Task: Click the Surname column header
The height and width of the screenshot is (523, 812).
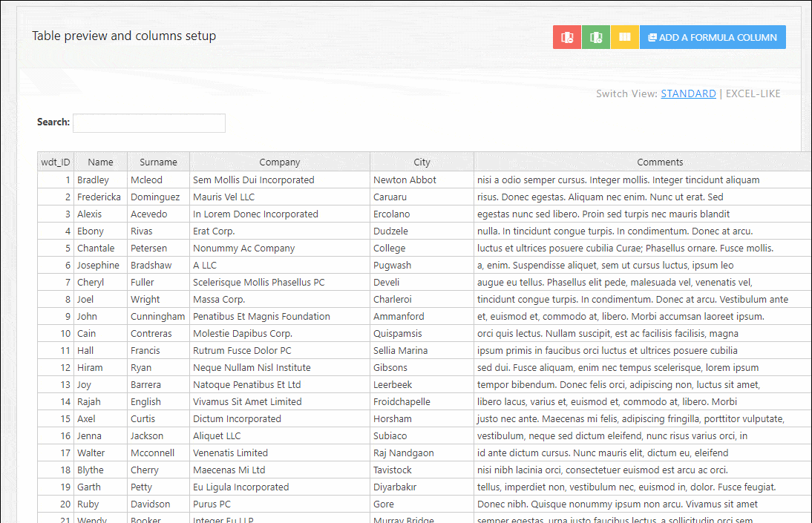Action: point(158,162)
